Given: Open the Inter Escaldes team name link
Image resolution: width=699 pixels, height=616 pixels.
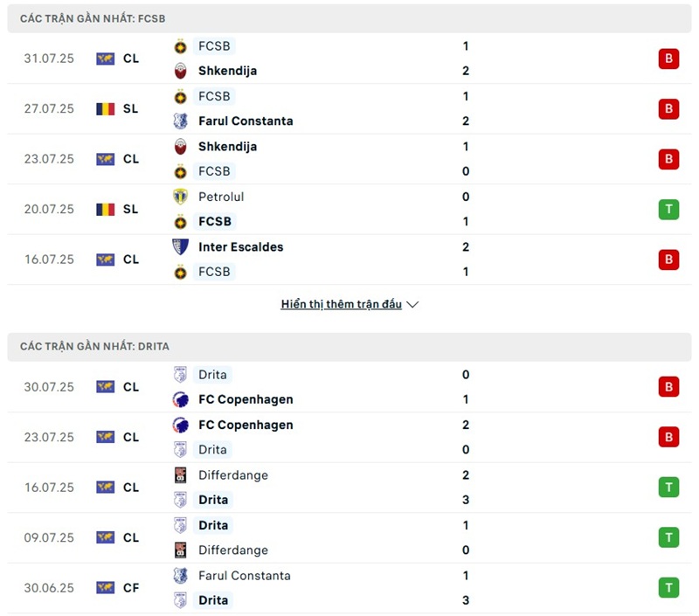Looking at the screenshot, I should pyautogui.click(x=240, y=247).
